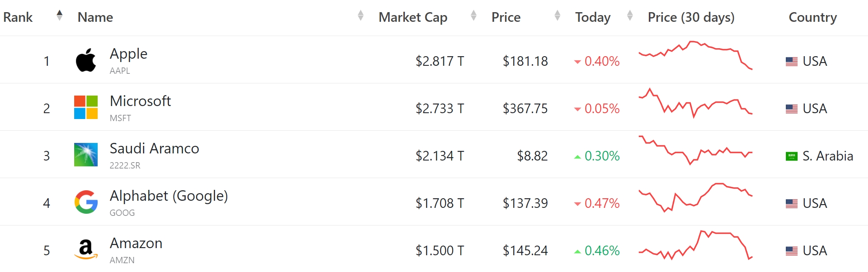Toggle sort arrows beside Name column
The height and width of the screenshot is (272, 868).
point(360,16)
